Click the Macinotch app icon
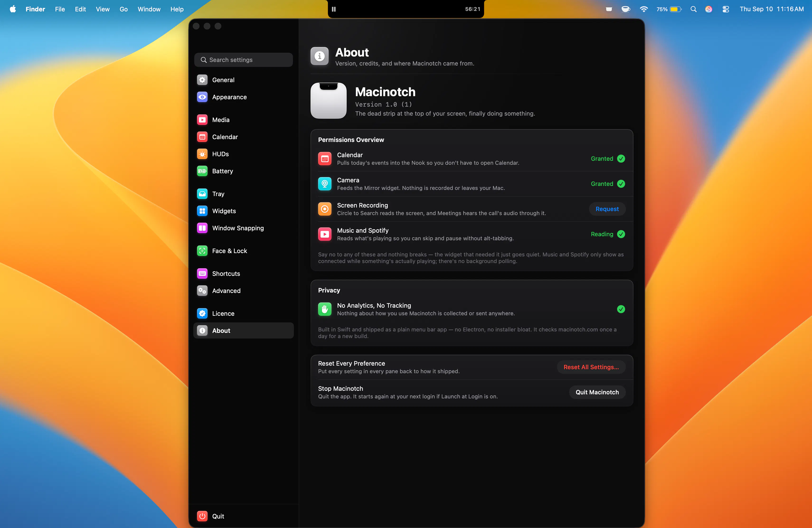The image size is (812, 528). coord(329,101)
